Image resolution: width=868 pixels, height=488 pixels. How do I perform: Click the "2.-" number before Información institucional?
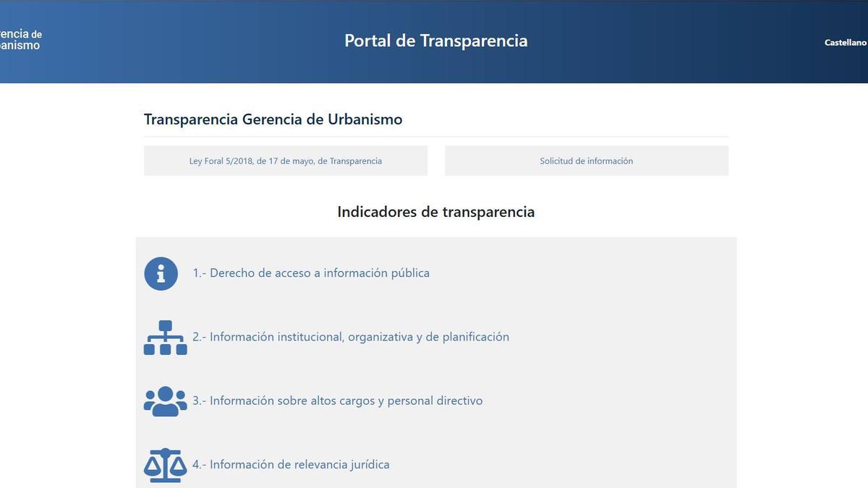(200, 337)
